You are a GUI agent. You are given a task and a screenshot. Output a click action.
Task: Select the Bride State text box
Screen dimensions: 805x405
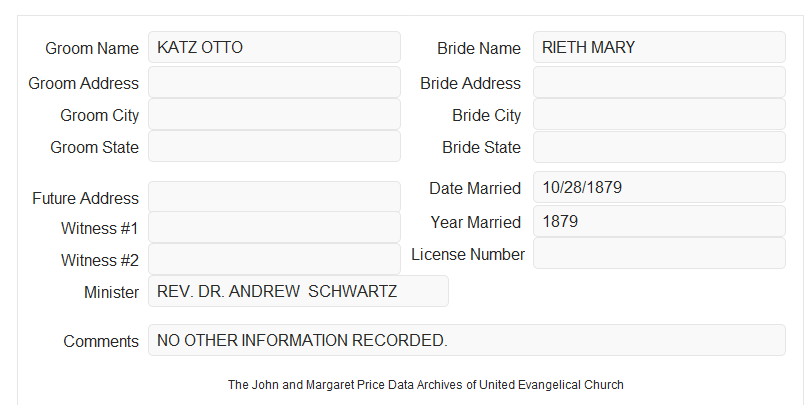click(x=659, y=147)
